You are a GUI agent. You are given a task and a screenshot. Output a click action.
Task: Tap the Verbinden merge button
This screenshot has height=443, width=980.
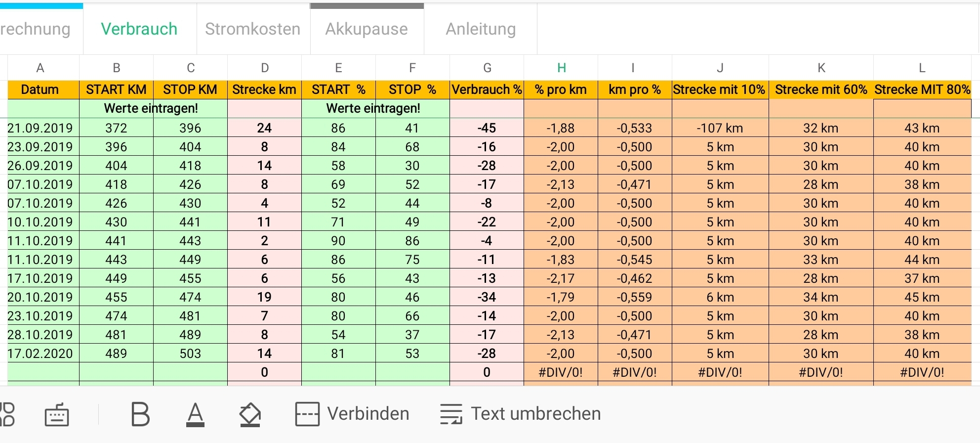click(x=368, y=414)
